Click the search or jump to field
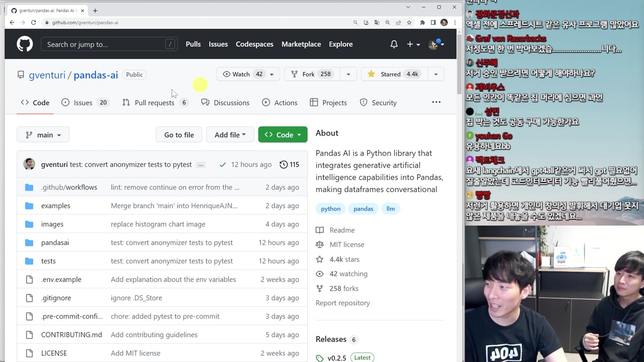 coord(109,44)
